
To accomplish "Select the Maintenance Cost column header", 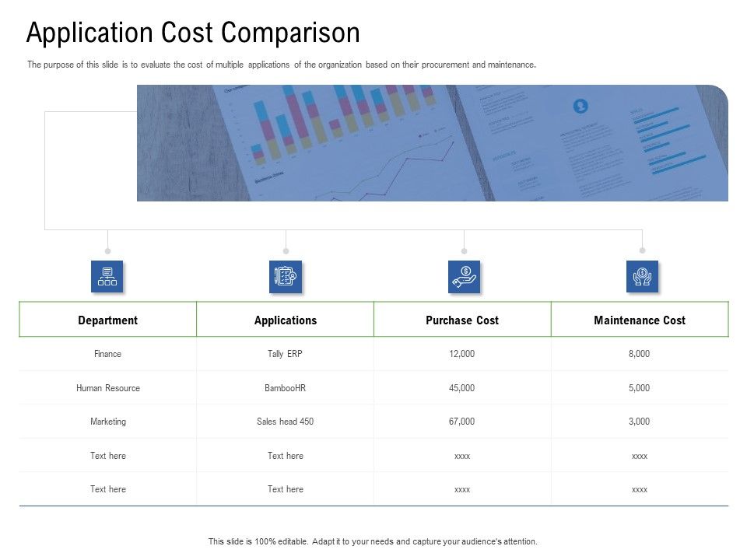I will click(640, 320).
